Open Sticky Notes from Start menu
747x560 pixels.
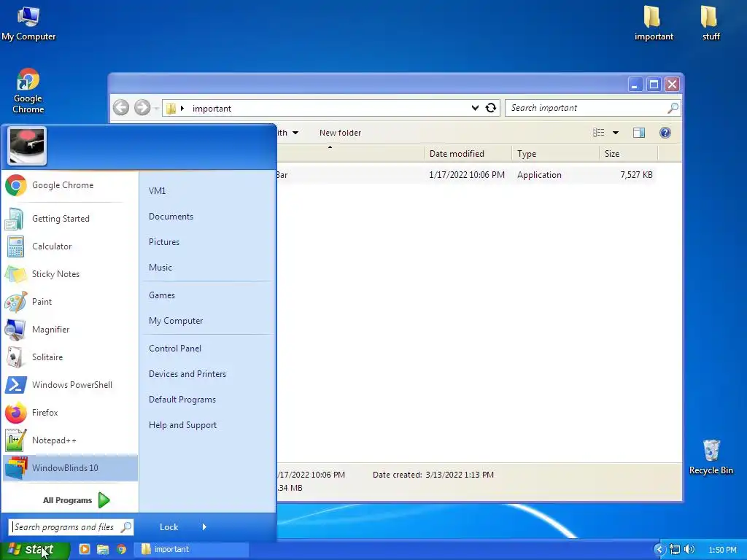pyautogui.click(x=69, y=274)
